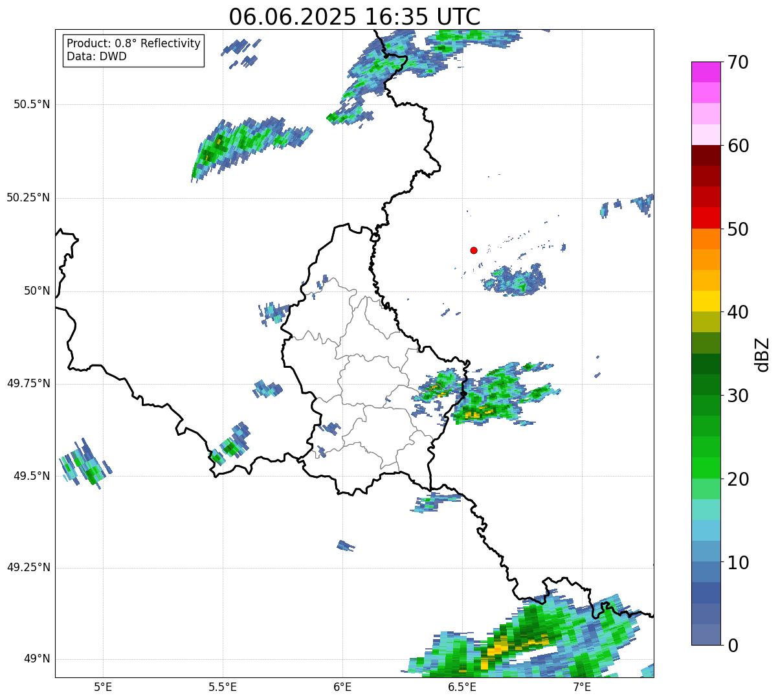Click the colorbar label "0"

click(x=733, y=646)
